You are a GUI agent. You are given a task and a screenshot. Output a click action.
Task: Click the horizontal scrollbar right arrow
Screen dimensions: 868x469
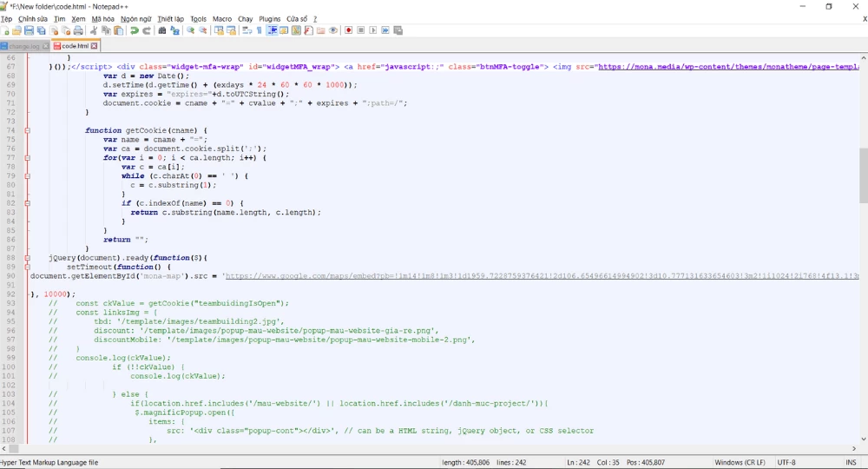pos(854,448)
